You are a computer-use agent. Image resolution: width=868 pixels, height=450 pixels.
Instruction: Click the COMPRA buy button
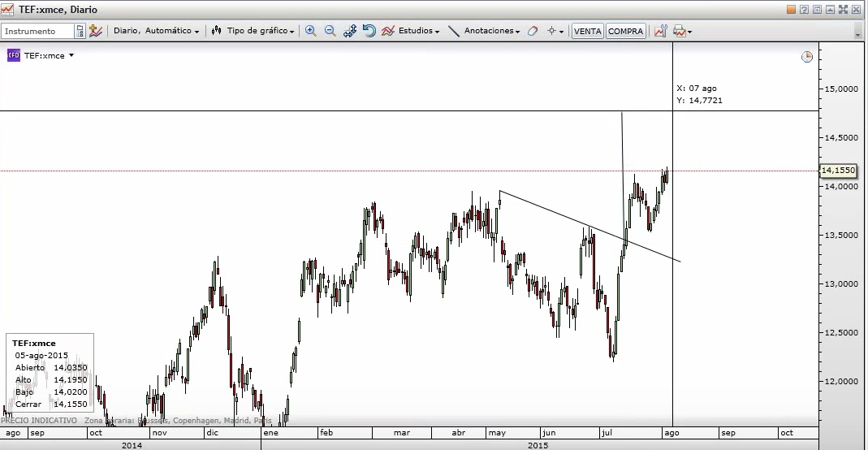pos(625,31)
